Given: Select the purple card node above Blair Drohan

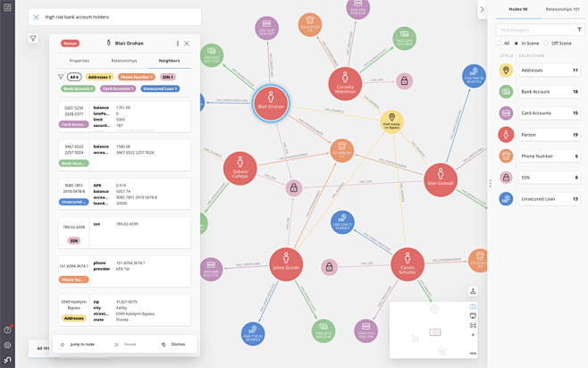Looking at the screenshot, I should (266, 28).
